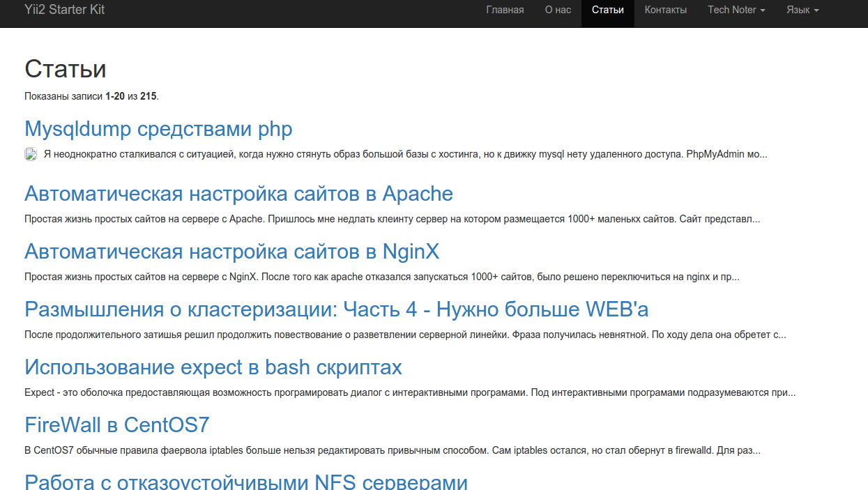Screen dimensions: 868x490
Task: Click excerpt starting В CentOS7 обычные правила
Action: [x=393, y=450]
